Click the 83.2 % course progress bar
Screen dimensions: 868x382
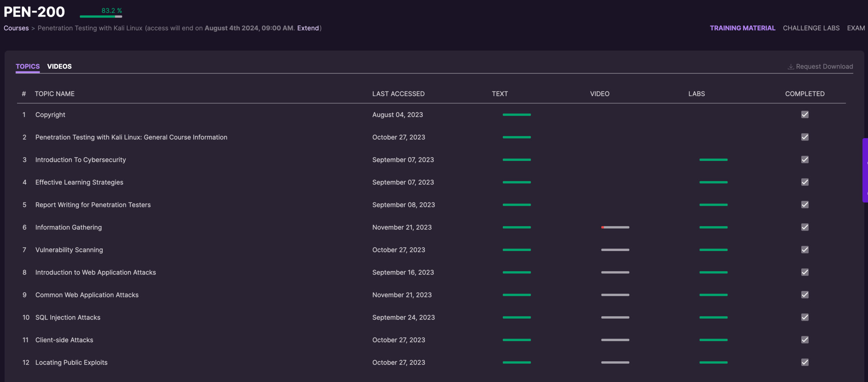click(101, 16)
